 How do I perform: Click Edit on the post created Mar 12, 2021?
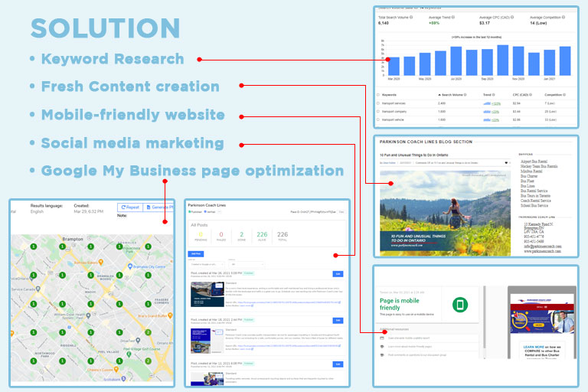(338, 364)
